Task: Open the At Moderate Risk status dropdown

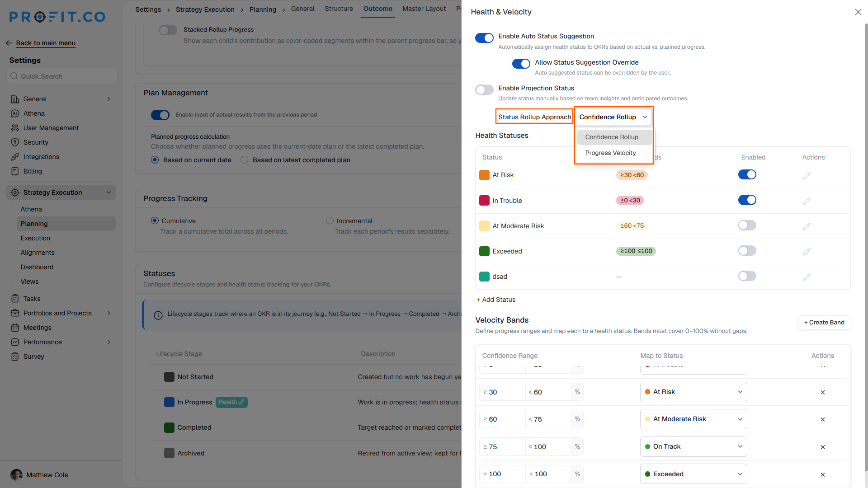Action: tap(693, 419)
